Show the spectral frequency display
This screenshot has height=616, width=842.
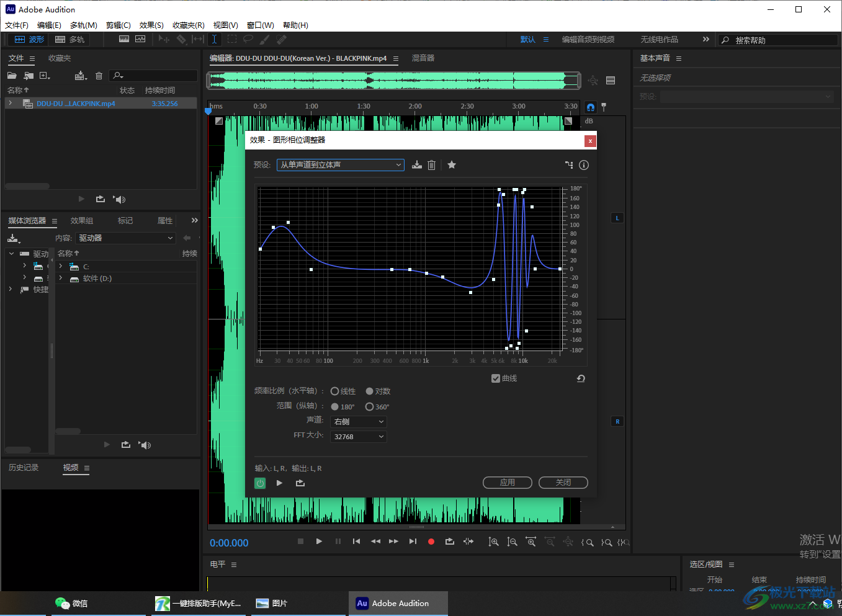click(124, 39)
